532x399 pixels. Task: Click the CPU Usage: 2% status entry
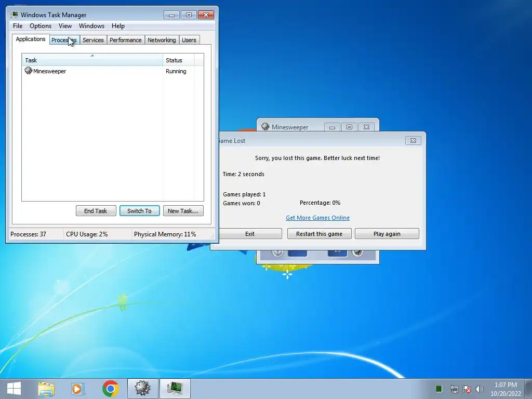(87, 234)
